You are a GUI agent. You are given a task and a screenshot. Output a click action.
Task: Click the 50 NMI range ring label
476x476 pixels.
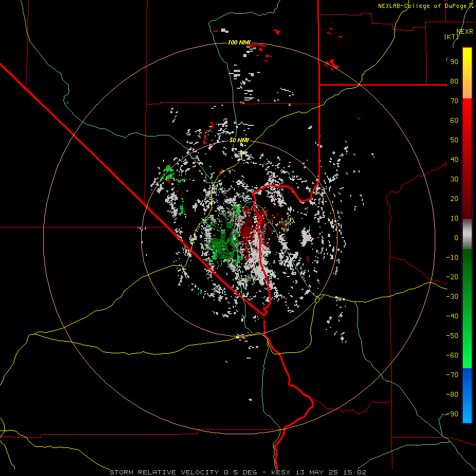[239, 140]
